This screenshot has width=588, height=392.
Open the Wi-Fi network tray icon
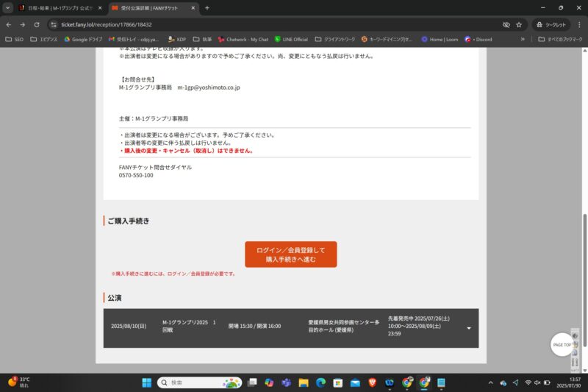coord(528,382)
